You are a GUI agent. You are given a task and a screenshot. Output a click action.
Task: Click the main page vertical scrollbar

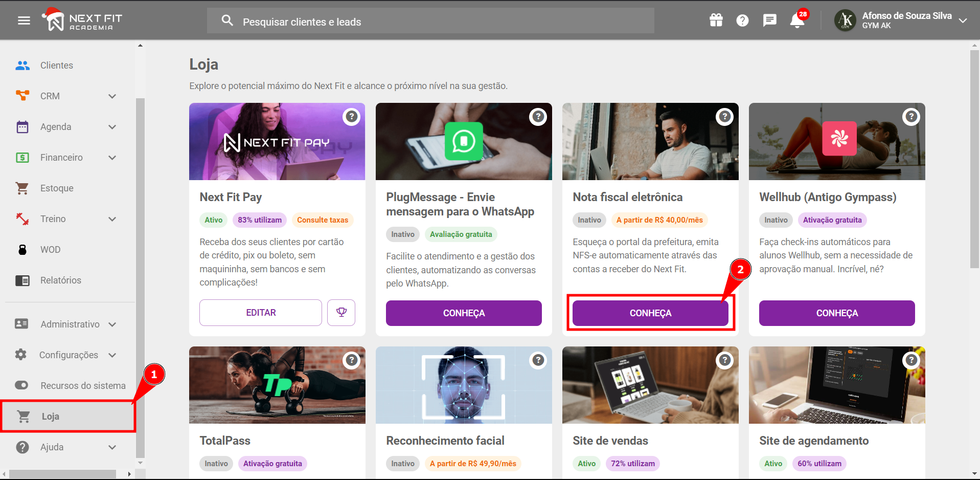pyautogui.click(x=975, y=159)
